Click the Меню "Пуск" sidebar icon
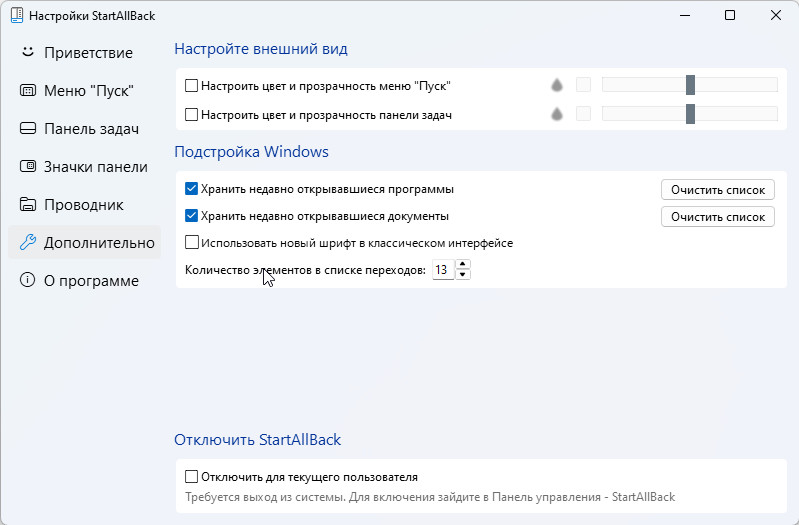The width and height of the screenshot is (799, 525). (x=28, y=90)
